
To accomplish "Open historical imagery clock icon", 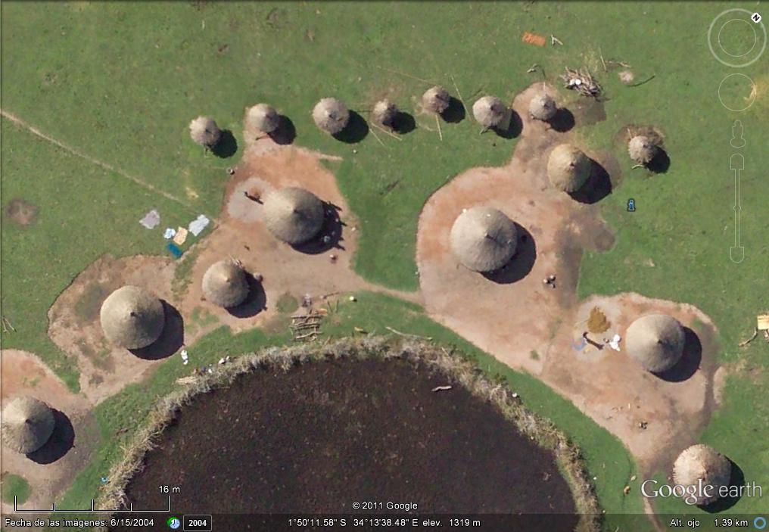I will point(173,523).
